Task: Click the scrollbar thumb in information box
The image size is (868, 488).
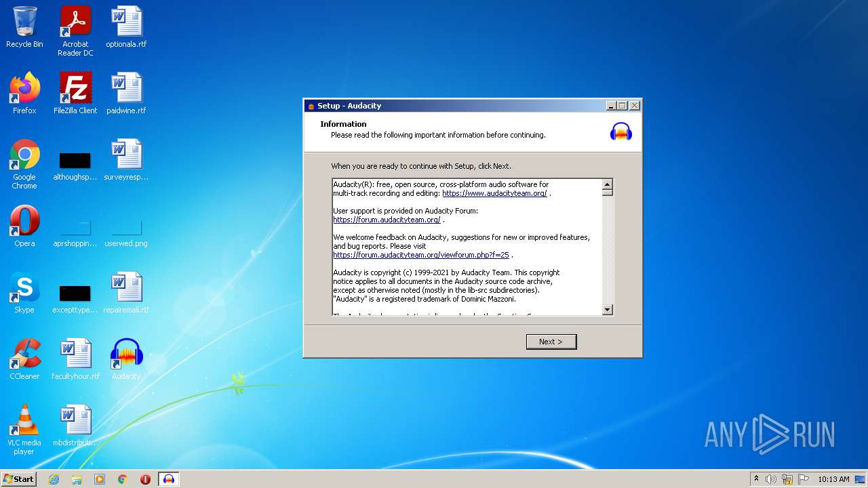Action: [x=608, y=192]
